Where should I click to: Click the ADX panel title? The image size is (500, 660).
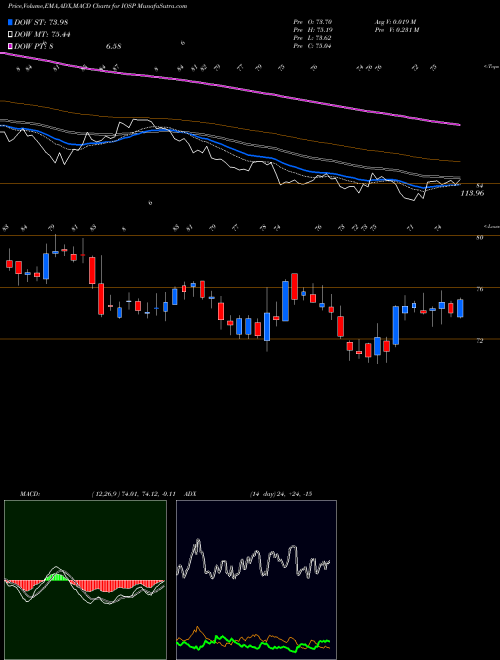[x=190, y=494]
